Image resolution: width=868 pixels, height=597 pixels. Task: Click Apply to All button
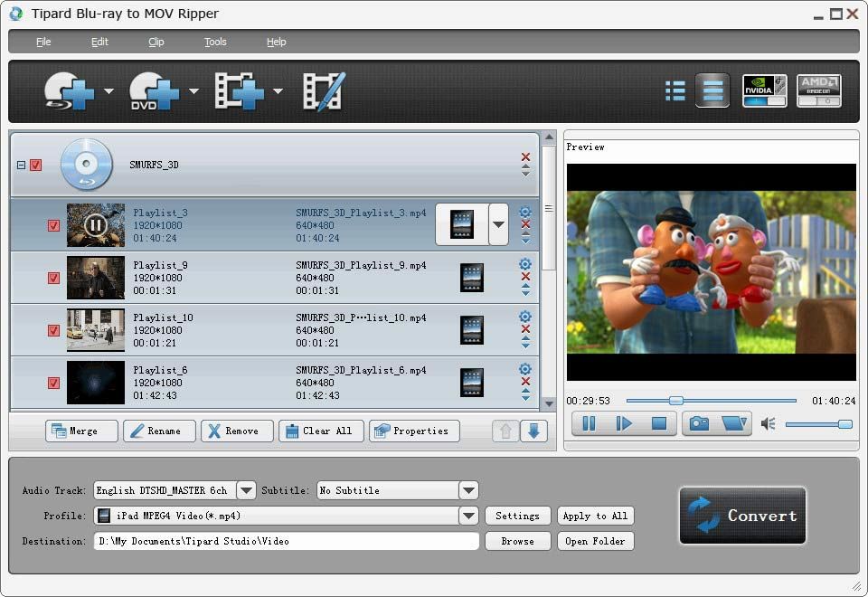(x=596, y=516)
